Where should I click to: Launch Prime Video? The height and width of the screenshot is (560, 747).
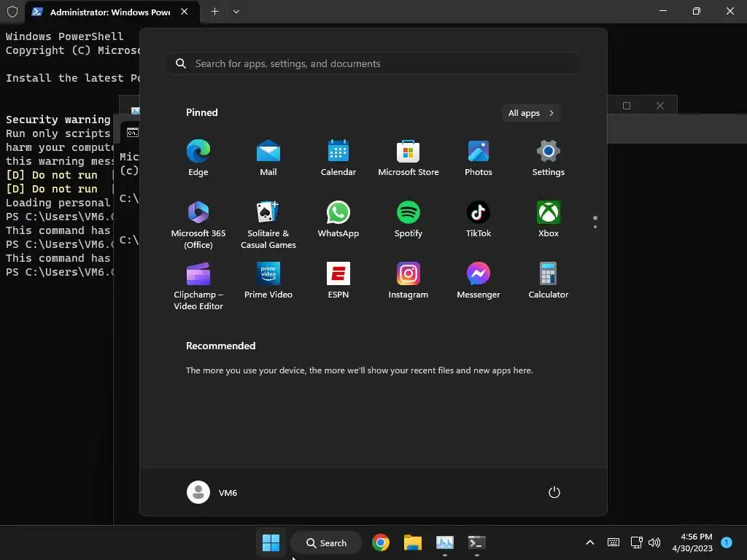click(x=268, y=281)
